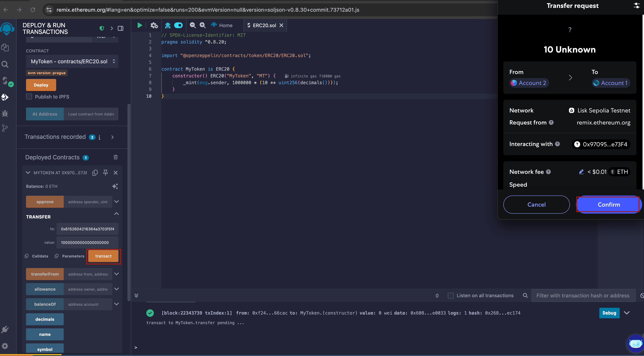Click the RemixAI robot icon in toolbar
Viewport: 644px width, 356px height.
(x=168, y=25)
